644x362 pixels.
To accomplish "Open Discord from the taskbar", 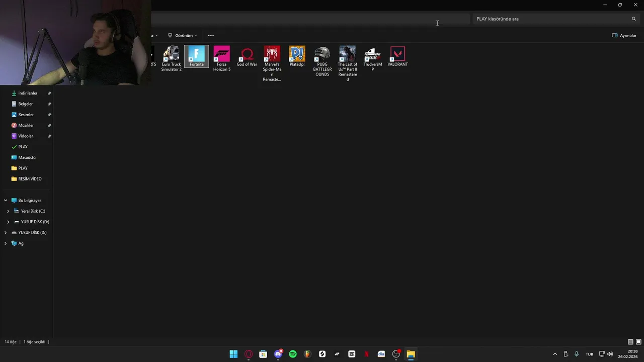I will 278,354.
